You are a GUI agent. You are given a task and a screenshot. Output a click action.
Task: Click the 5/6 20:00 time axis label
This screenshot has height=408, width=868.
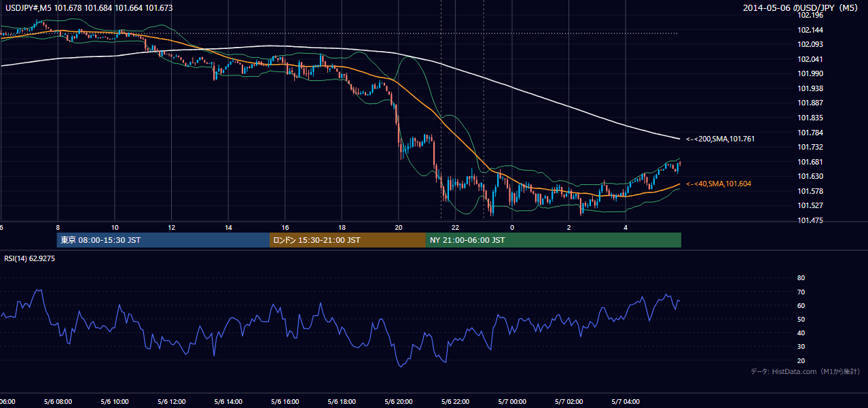click(399, 402)
